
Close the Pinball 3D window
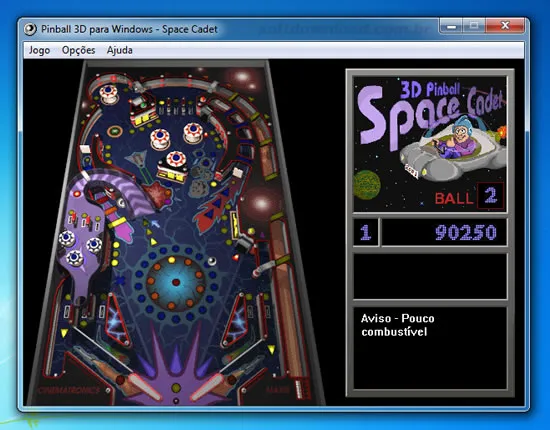pos(505,26)
